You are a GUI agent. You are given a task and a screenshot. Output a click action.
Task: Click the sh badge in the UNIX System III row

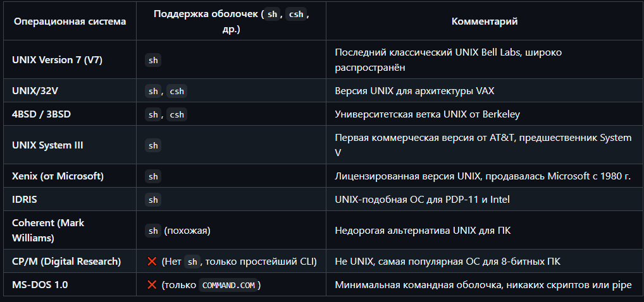pos(153,145)
